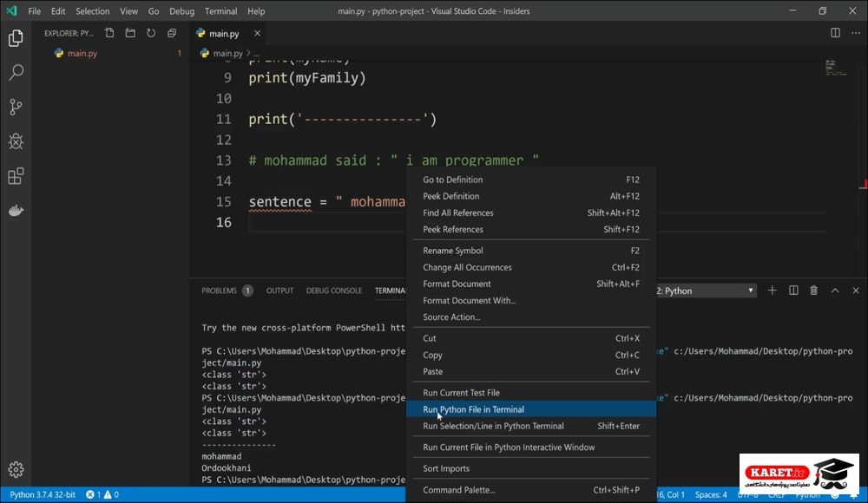Click main.py in the breadcrumb
The height and width of the screenshot is (503, 868).
(x=228, y=54)
